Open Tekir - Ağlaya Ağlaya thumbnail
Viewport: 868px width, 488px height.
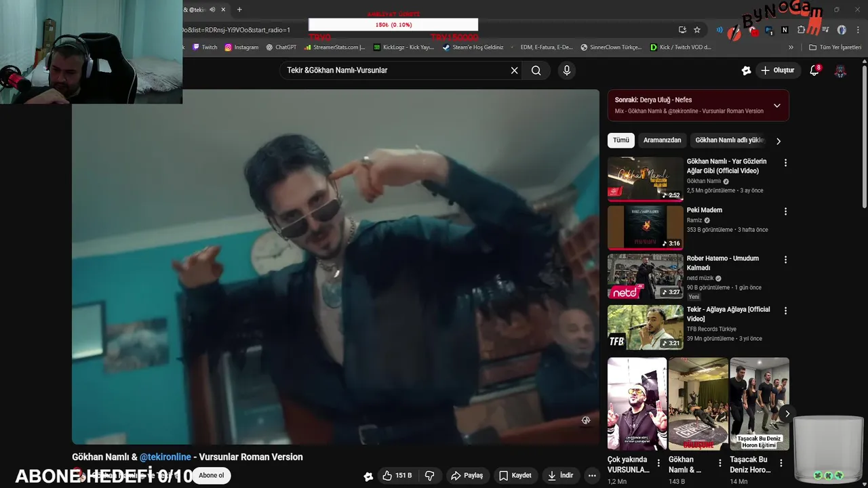pyautogui.click(x=646, y=327)
